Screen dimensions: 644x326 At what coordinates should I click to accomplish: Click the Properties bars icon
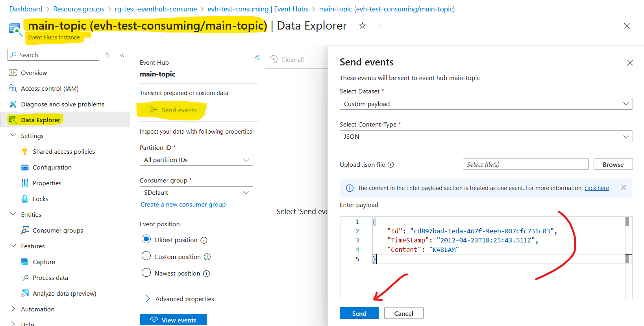[25, 183]
